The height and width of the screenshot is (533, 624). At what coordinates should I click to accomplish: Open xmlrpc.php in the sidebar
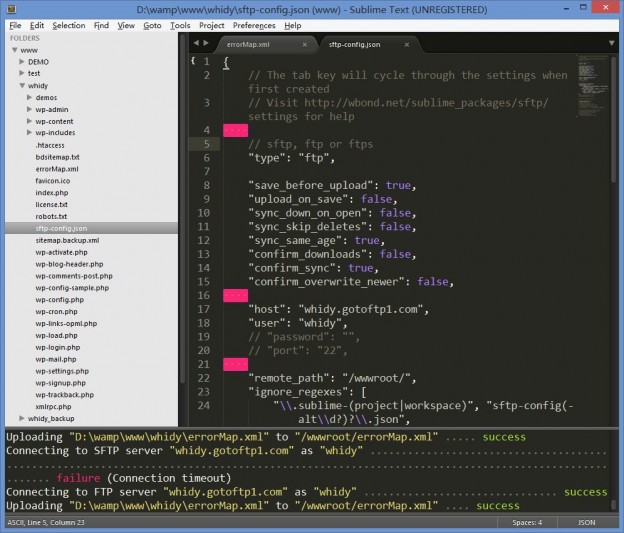pyautogui.click(x=53, y=407)
